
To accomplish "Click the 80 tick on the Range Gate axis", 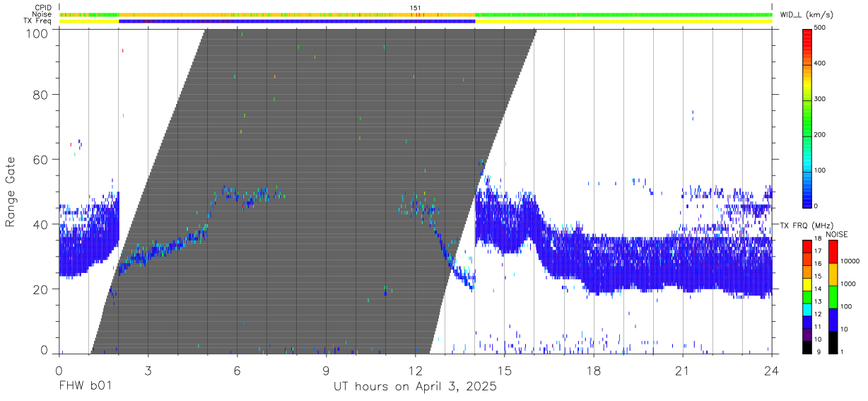I will pyautogui.click(x=41, y=95).
